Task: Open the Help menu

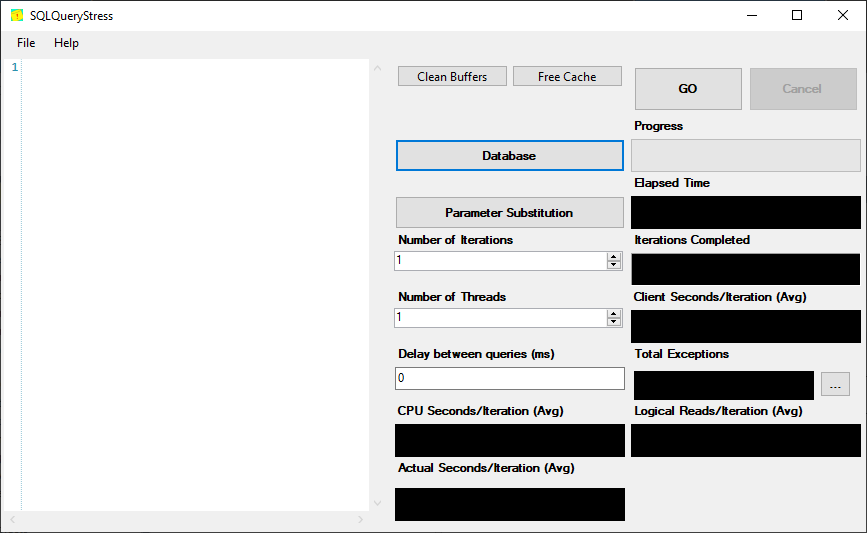Action: coord(66,43)
